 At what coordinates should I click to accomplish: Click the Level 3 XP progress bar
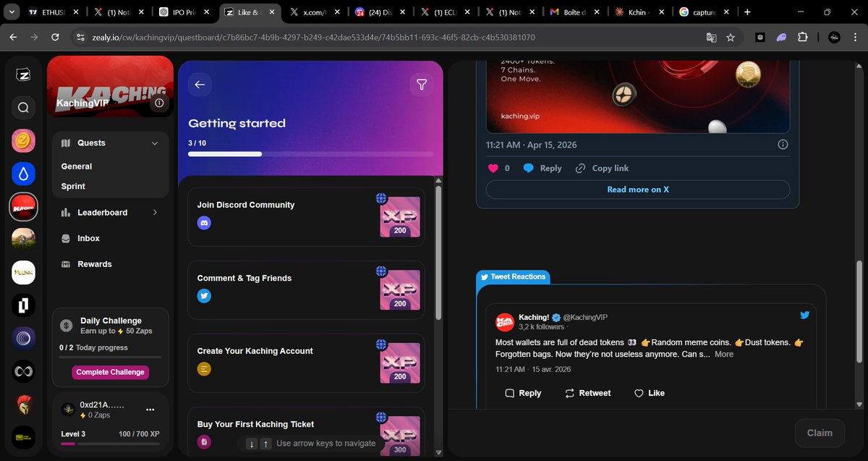(110, 444)
